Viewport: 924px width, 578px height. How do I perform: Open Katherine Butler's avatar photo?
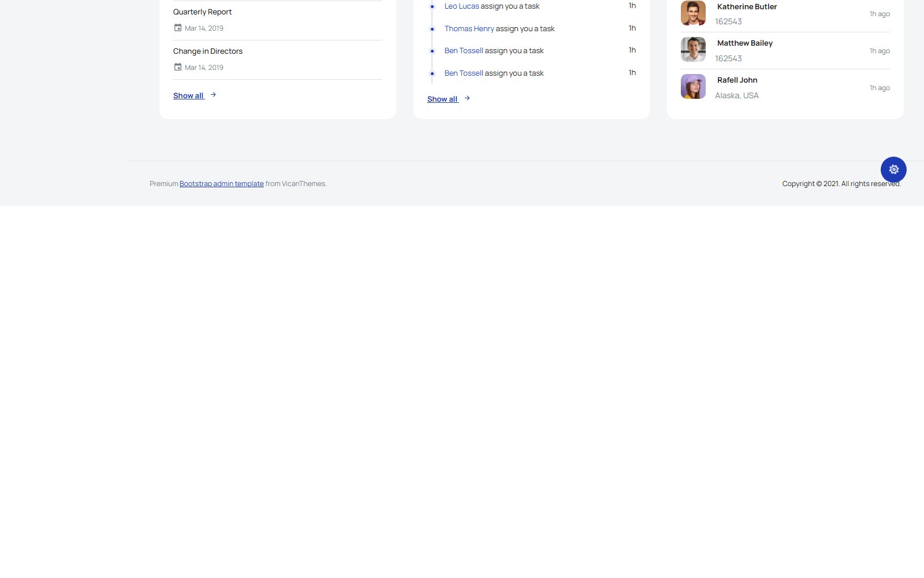point(693,13)
